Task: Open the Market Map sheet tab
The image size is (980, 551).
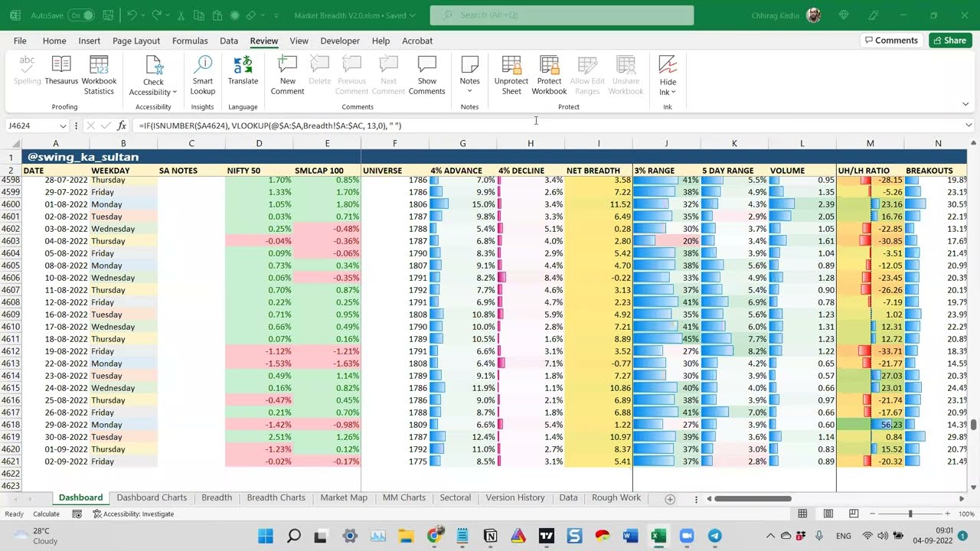Action: (x=344, y=498)
